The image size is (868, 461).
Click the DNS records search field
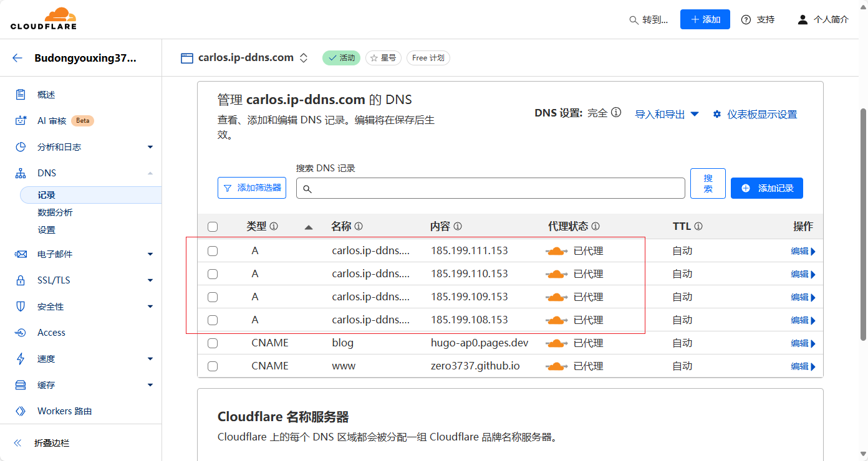(x=491, y=188)
